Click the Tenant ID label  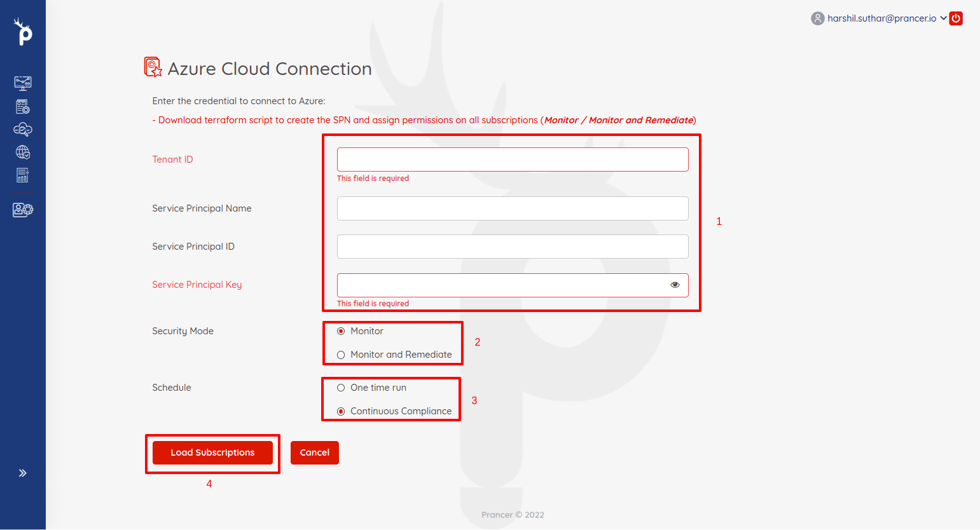(x=172, y=160)
